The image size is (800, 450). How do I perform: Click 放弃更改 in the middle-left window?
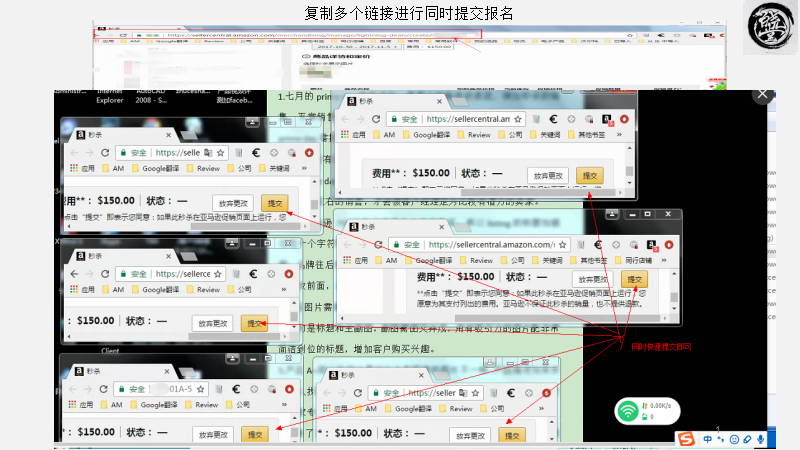[212, 323]
